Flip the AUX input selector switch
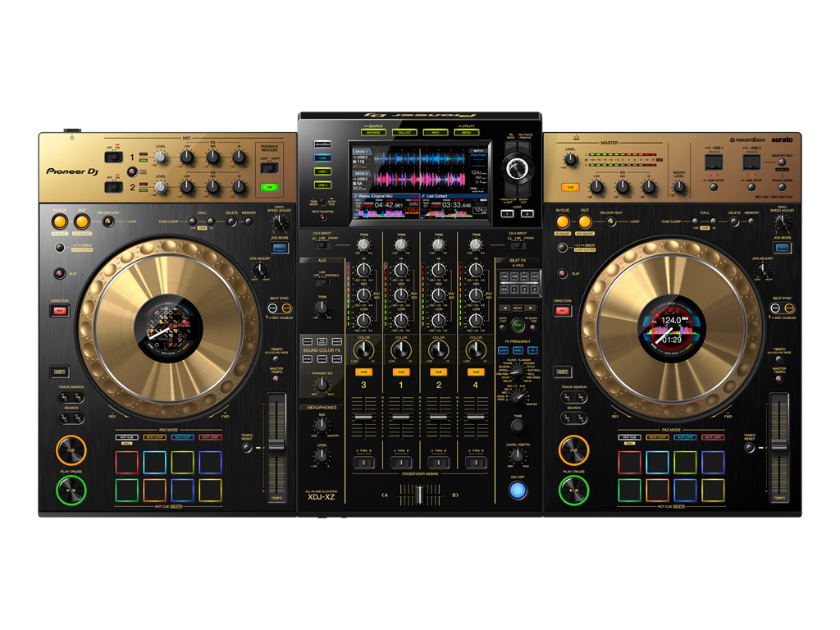 click(322, 282)
